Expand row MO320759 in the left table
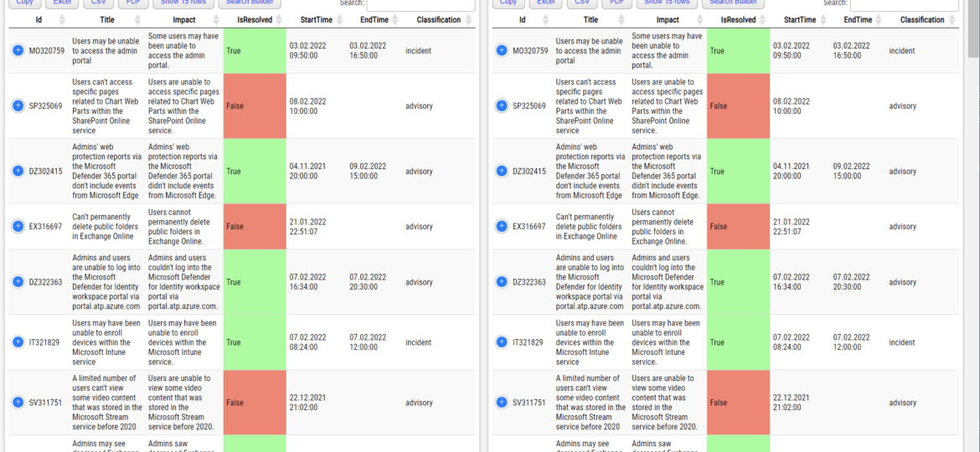 click(18, 50)
